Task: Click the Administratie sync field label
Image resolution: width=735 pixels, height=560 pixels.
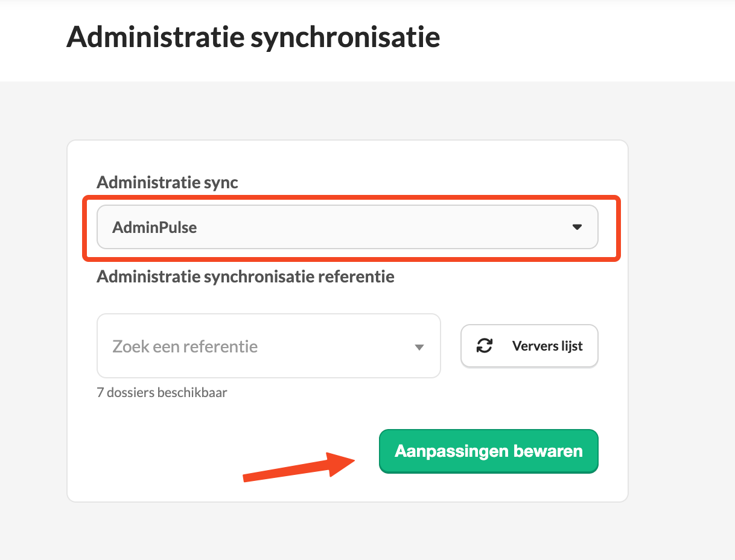Action: (167, 183)
